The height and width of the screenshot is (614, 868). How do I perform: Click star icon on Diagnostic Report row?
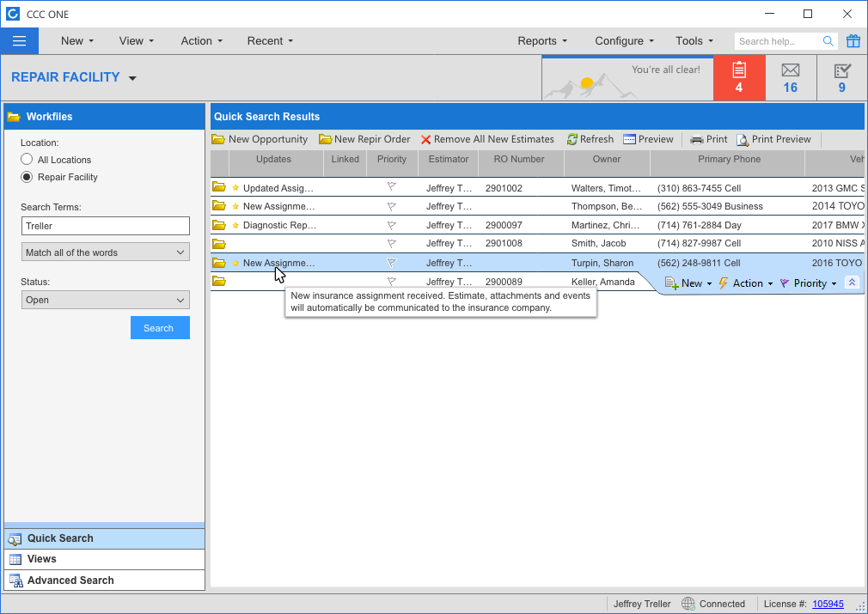pos(235,225)
